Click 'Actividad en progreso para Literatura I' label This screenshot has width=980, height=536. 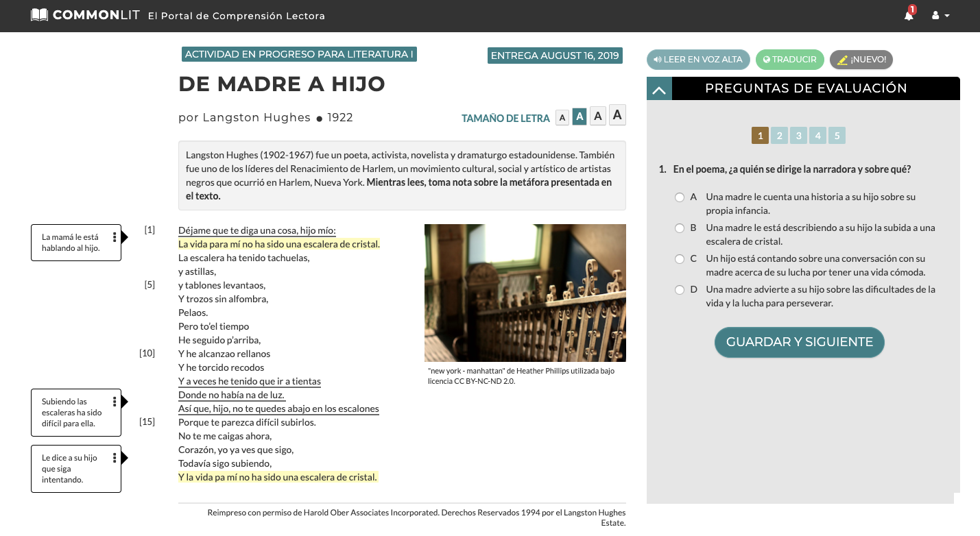click(299, 54)
